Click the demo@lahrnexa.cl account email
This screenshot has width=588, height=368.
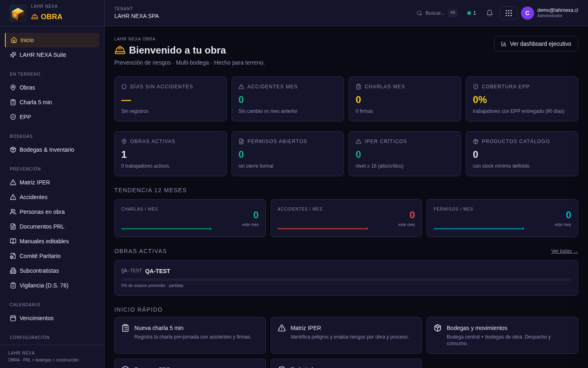point(557,10)
